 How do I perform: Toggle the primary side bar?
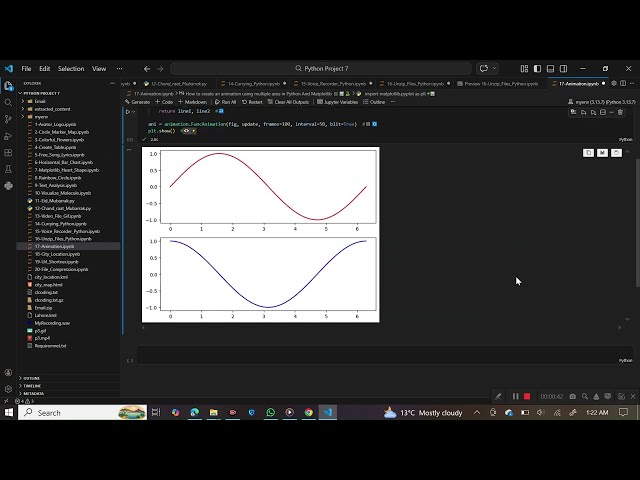pyautogui.click(x=538, y=69)
